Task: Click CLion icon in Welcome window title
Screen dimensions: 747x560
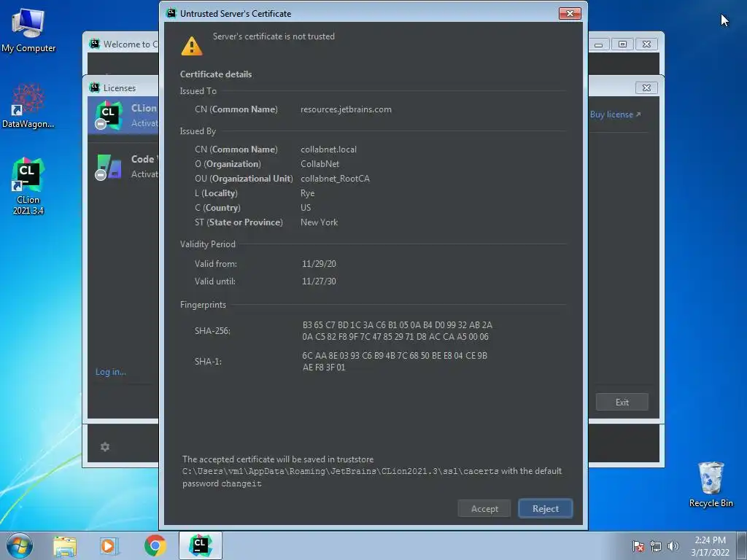Action: coord(94,44)
